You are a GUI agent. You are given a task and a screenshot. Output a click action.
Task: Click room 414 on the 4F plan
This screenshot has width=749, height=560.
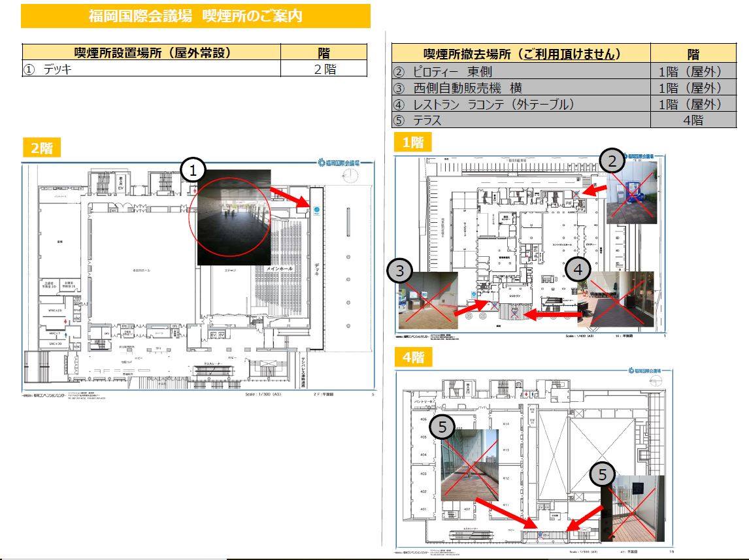tap(506, 423)
